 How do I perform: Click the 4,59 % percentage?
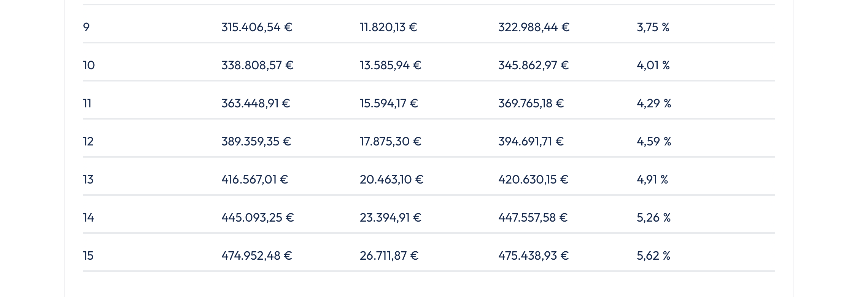click(x=654, y=141)
